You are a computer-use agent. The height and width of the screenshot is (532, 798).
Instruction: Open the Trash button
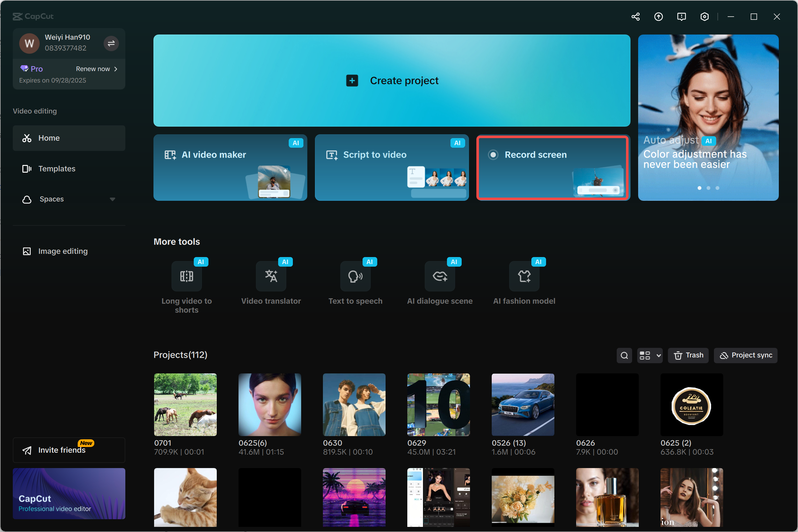point(688,355)
